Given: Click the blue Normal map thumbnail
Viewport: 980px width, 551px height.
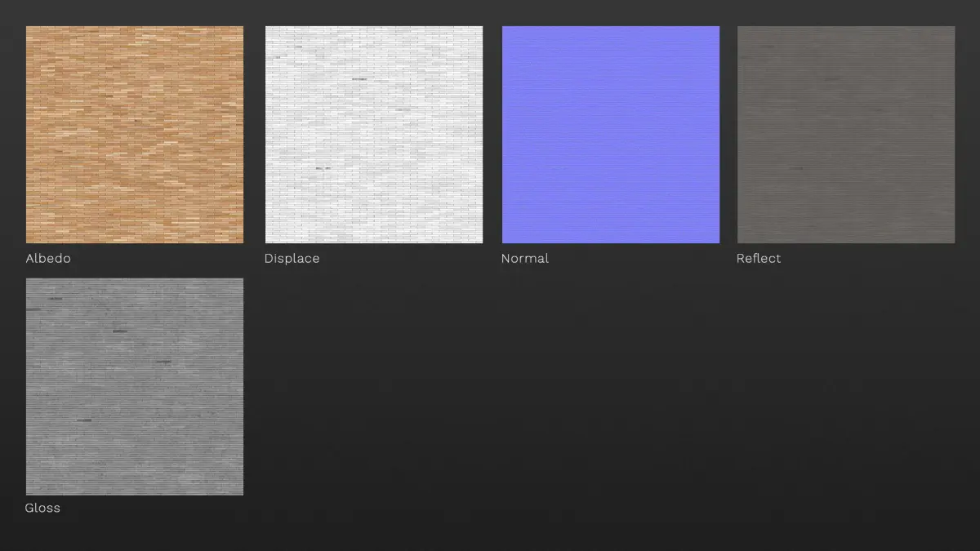Looking at the screenshot, I should pyautogui.click(x=611, y=135).
